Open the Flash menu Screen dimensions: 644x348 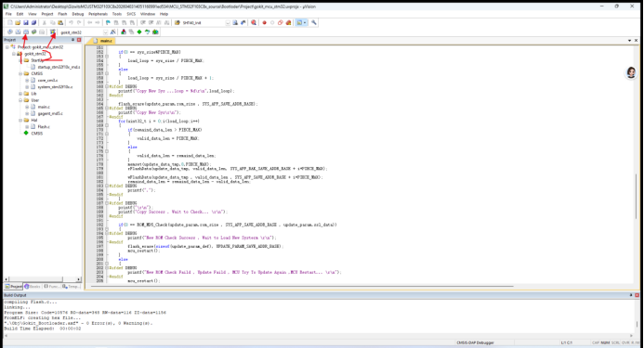click(62, 14)
